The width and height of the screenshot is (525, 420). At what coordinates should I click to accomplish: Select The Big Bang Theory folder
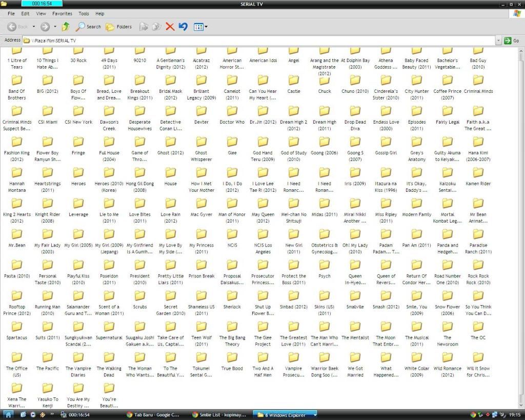tap(232, 327)
